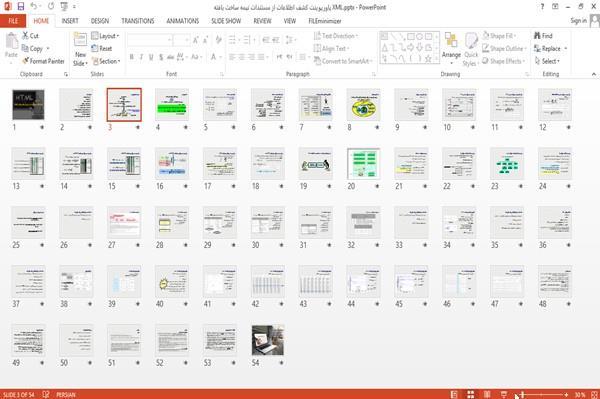600x399 pixels.
Task: Click the Cut scissors icon
Action: pos(26,36)
